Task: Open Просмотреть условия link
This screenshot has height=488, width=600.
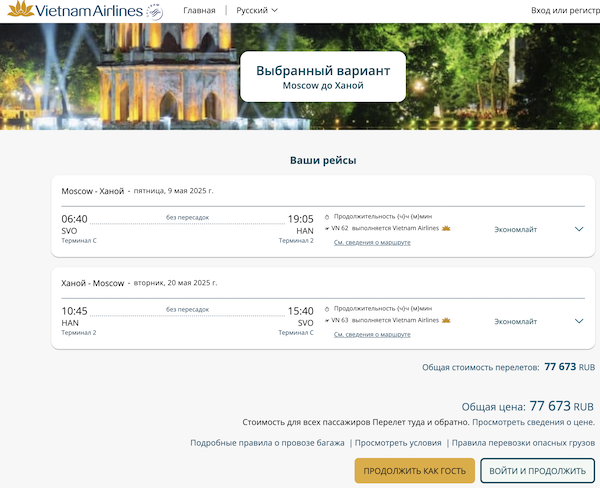Action: [398, 442]
